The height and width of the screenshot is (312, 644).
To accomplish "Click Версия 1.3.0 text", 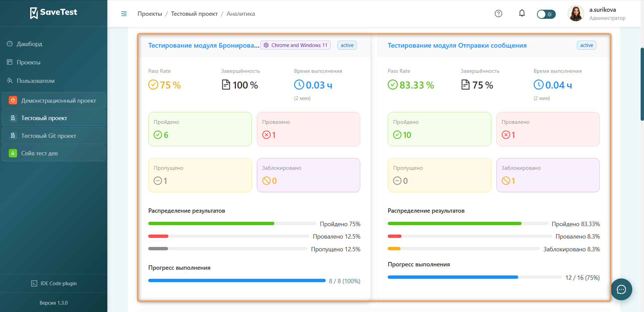I will coord(54,303).
